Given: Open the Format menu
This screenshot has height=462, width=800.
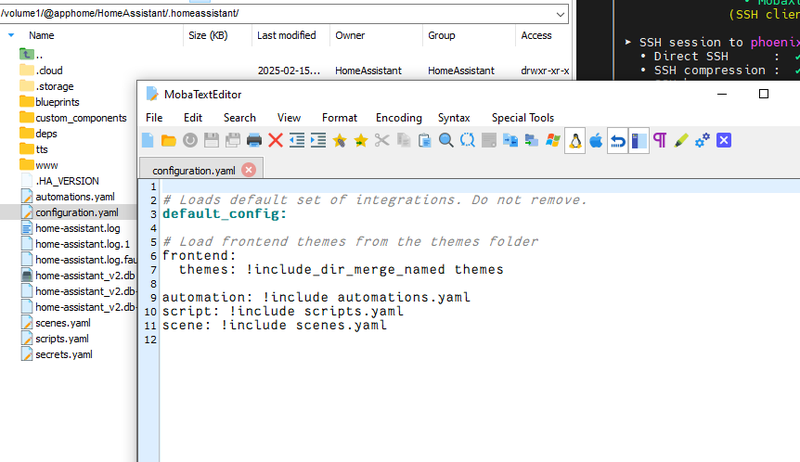Looking at the screenshot, I should point(339,118).
